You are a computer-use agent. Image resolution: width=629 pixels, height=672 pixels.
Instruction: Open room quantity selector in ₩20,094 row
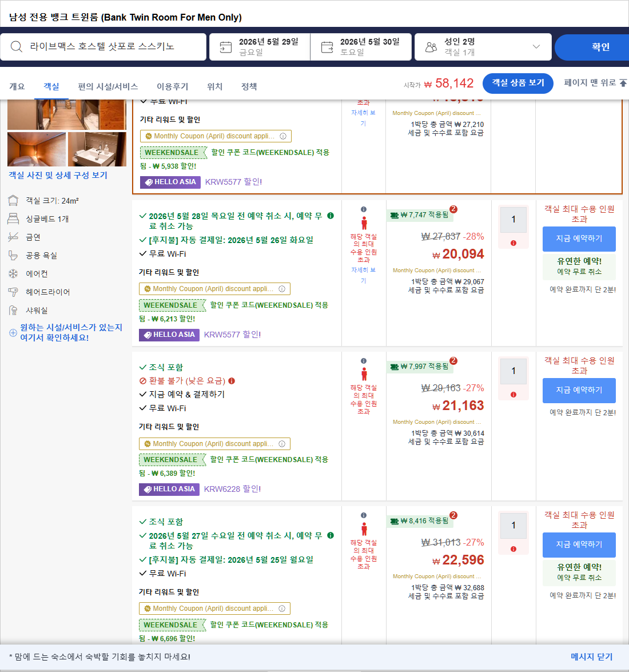coord(513,220)
